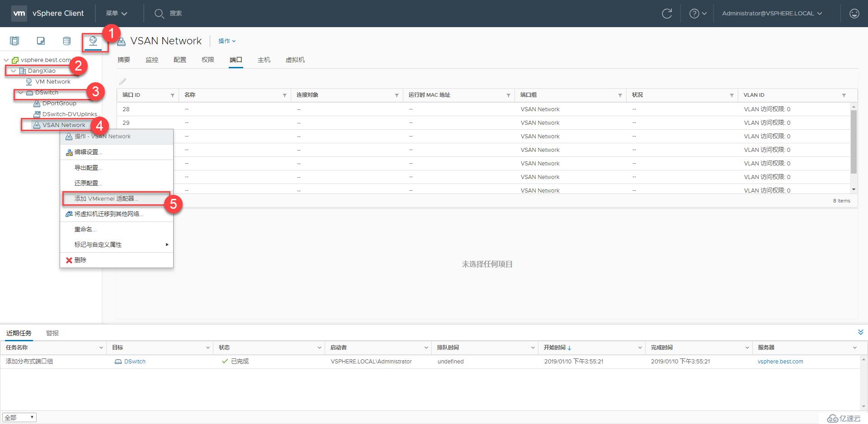The image size is (868, 424).
Task: Switch to the 警报 tab
Action: pos(52,333)
